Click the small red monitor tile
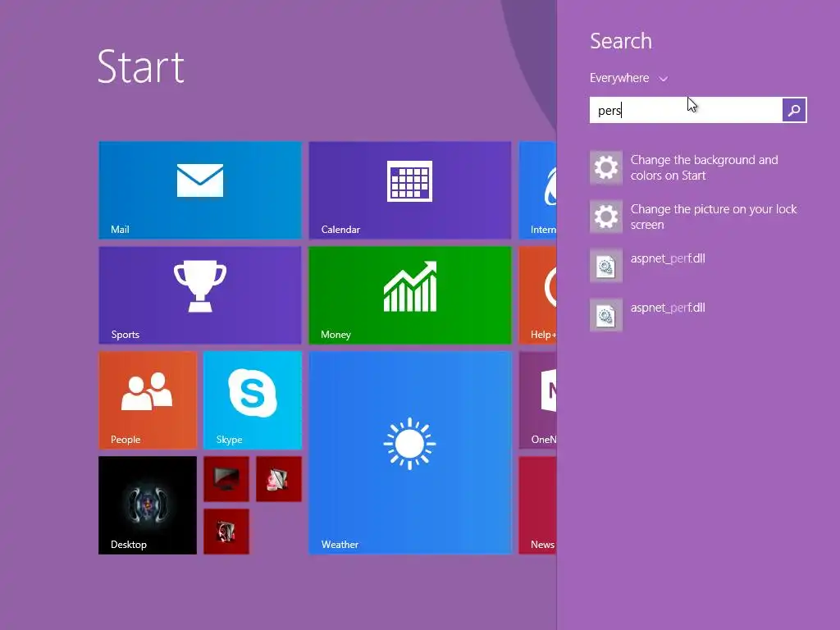 (x=226, y=479)
